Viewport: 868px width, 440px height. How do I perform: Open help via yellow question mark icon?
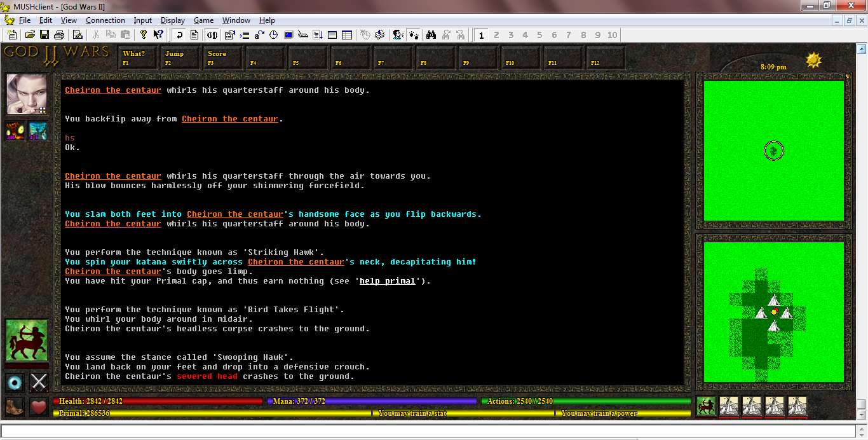[x=144, y=35]
